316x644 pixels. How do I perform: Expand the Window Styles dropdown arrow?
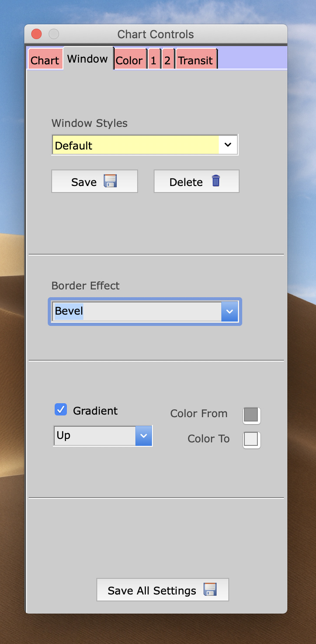pos(228,145)
